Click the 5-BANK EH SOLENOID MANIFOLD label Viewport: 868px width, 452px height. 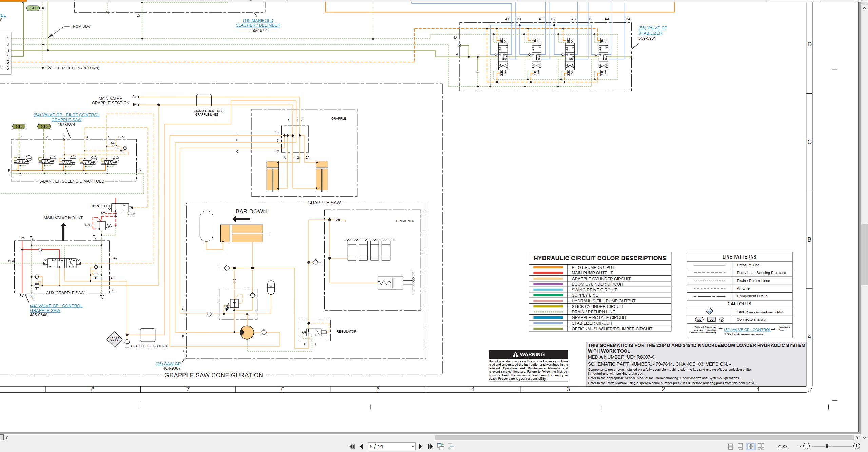point(72,181)
